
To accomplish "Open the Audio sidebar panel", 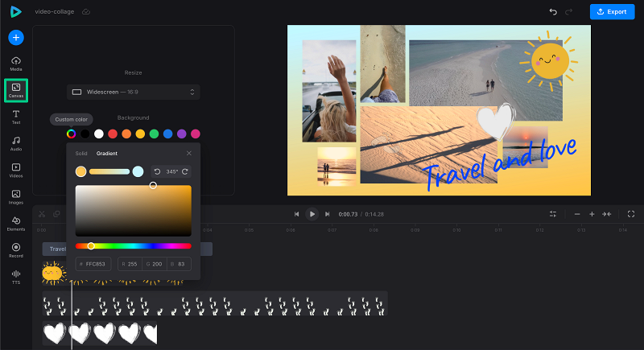I will (16, 143).
